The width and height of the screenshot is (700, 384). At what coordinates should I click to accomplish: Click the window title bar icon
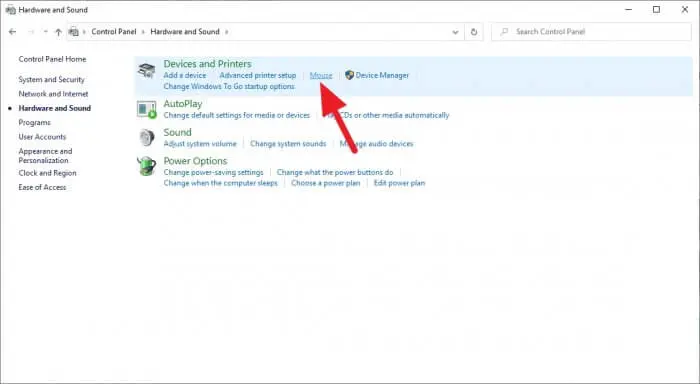pyautogui.click(x=10, y=10)
